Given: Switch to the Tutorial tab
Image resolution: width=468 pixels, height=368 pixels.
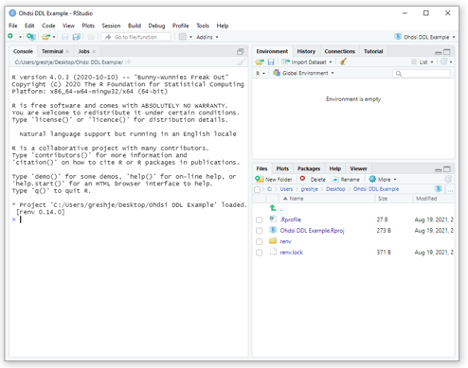Looking at the screenshot, I should [x=373, y=51].
